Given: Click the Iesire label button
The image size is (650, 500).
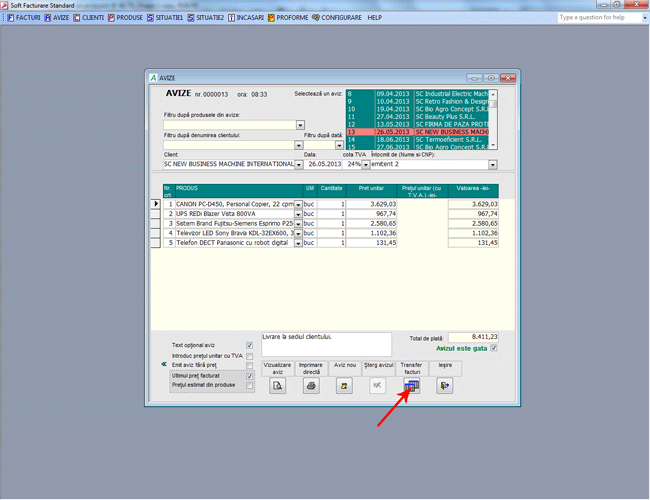Looking at the screenshot, I should point(445,369).
